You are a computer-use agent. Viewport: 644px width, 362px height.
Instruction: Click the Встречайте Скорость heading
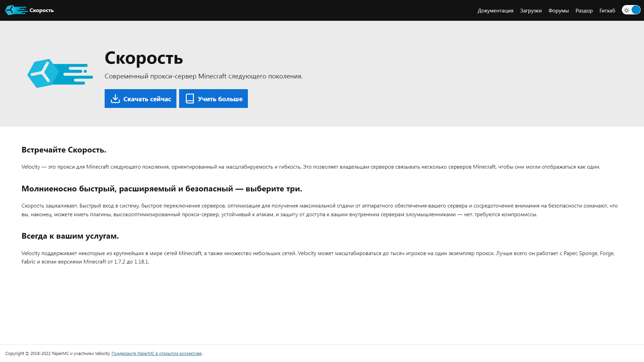[x=64, y=150]
